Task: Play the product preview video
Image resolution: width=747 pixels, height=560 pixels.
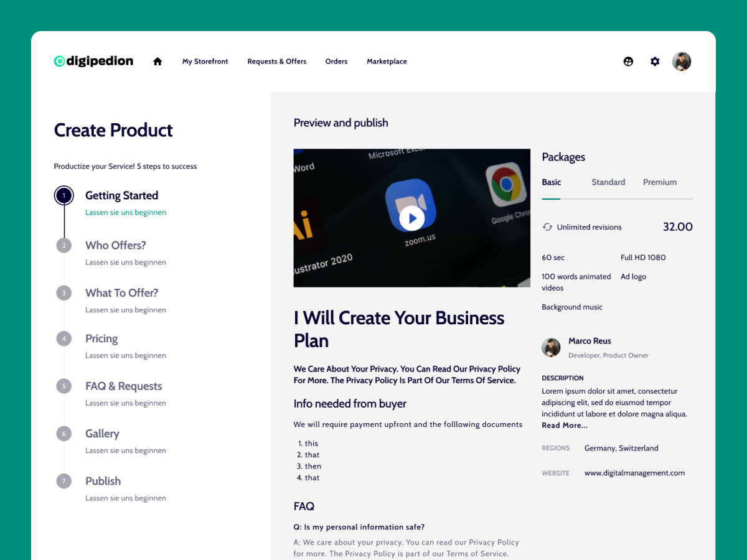Action: (411, 218)
